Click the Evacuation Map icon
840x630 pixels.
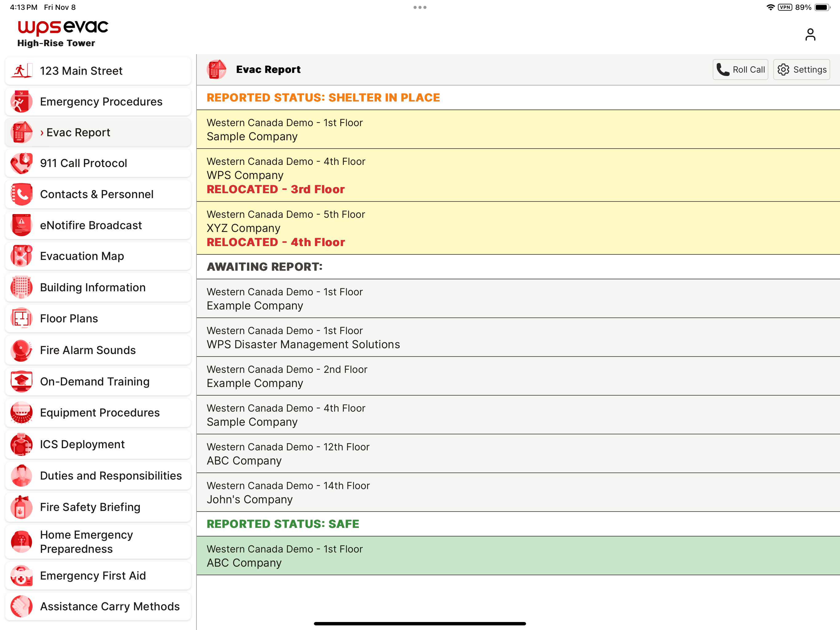[x=22, y=256]
